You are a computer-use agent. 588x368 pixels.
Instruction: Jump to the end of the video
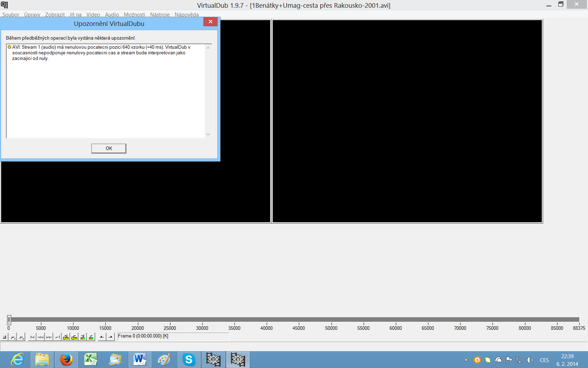point(57,337)
